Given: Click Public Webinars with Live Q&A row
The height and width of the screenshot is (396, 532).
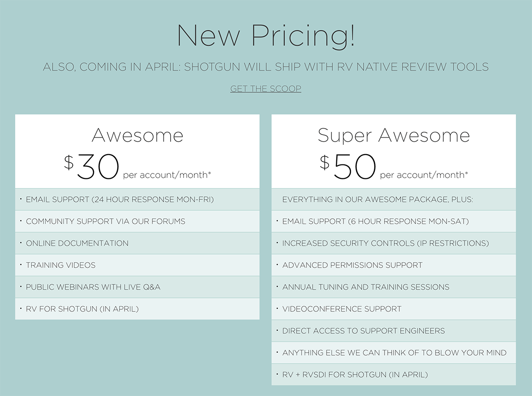Looking at the screenshot, I should tap(138, 287).
